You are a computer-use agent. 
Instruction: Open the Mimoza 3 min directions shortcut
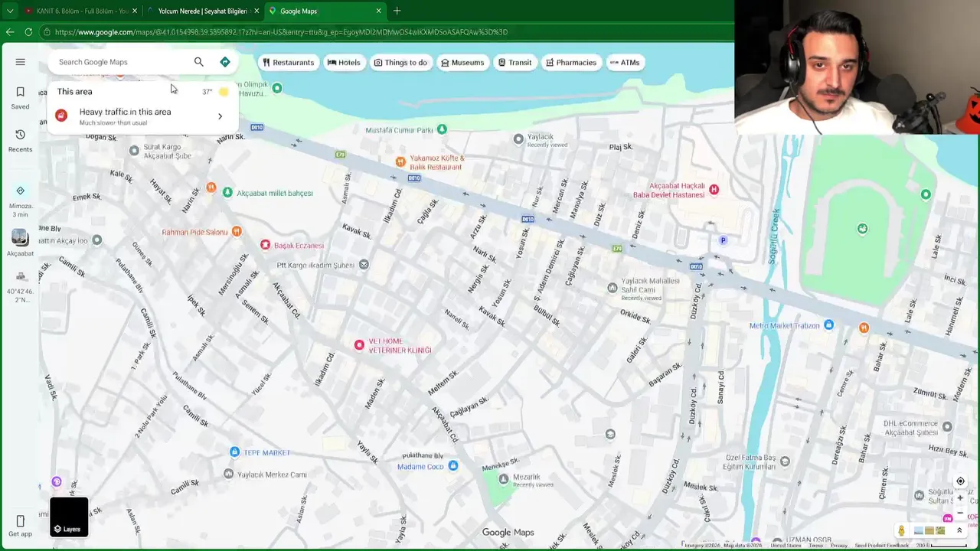[21, 201]
